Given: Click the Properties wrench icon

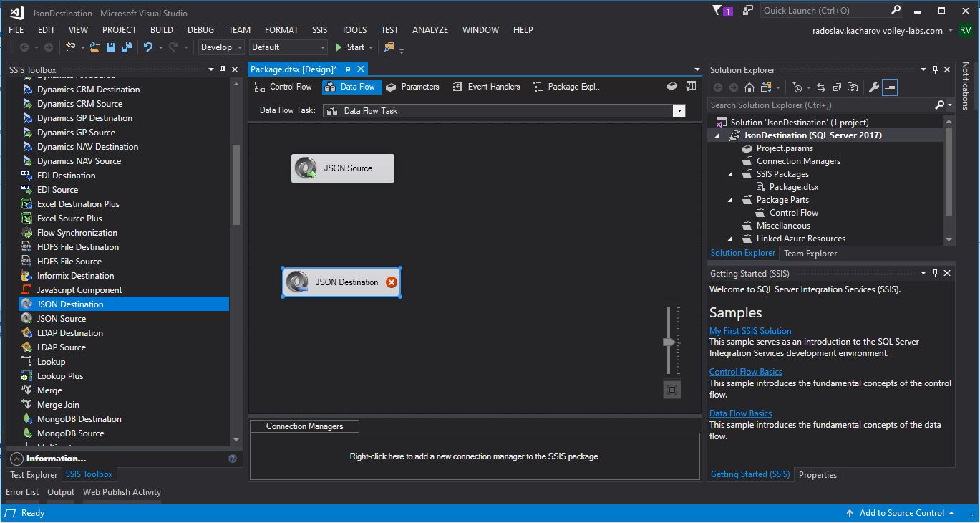Looking at the screenshot, I should (x=873, y=87).
